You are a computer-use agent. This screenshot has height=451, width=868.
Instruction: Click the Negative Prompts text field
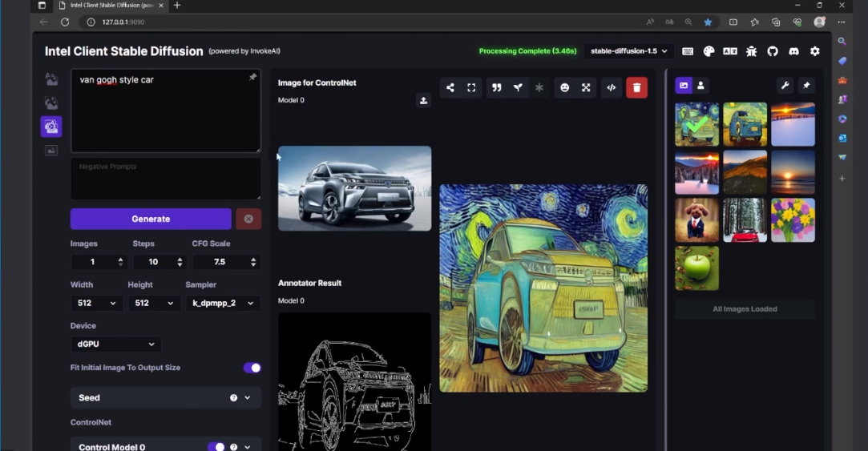tap(165, 179)
